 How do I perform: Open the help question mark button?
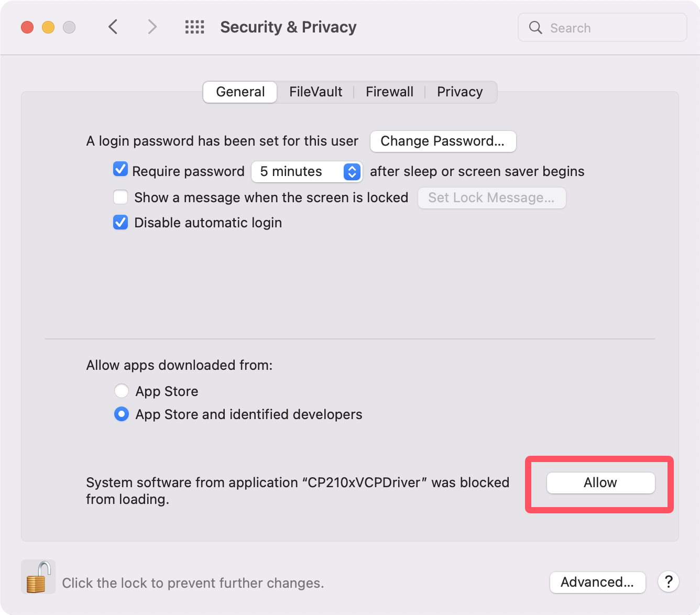pyautogui.click(x=669, y=581)
